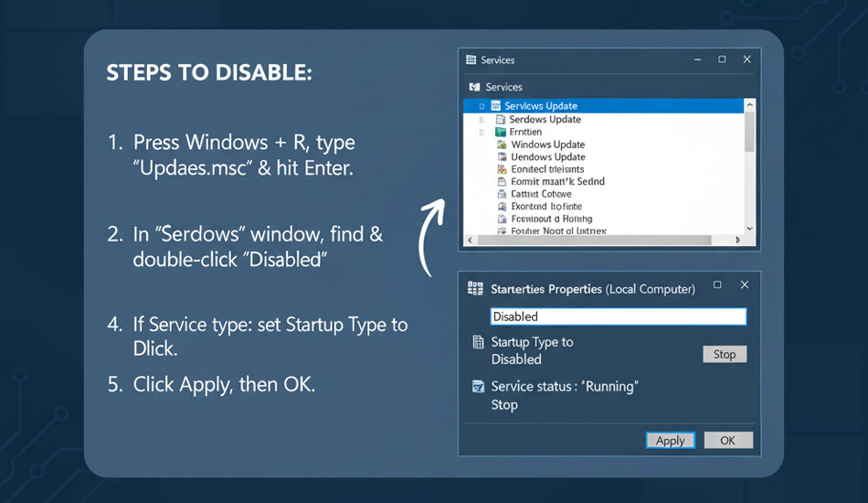Viewport: 868px width, 503px height.
Task: Click the Starterties Properties title bar icon
Action: pyautogui.click(x=475, y=288)
